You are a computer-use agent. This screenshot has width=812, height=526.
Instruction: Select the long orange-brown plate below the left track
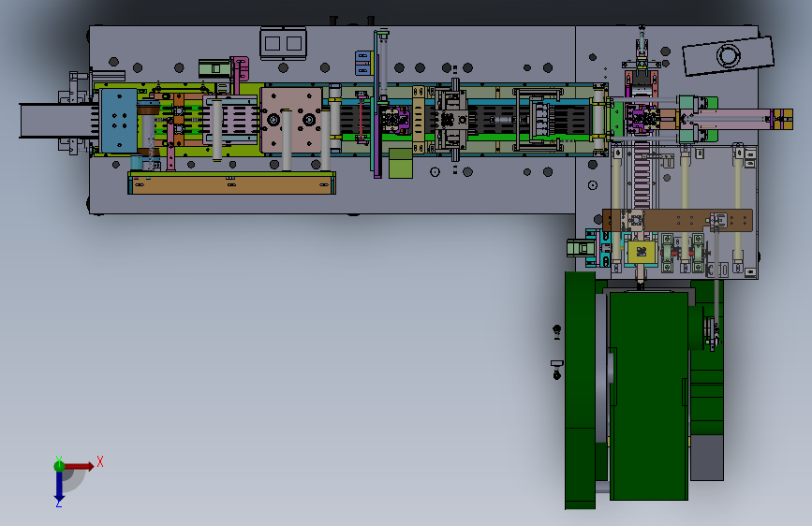(x=231, y=183)
